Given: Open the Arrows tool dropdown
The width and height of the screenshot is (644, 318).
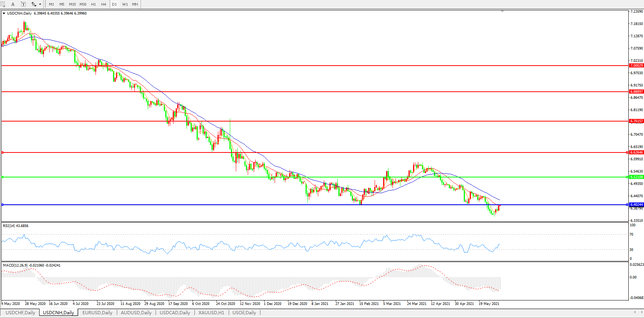Looking at the screenshot, I should [x=40, y=4].
